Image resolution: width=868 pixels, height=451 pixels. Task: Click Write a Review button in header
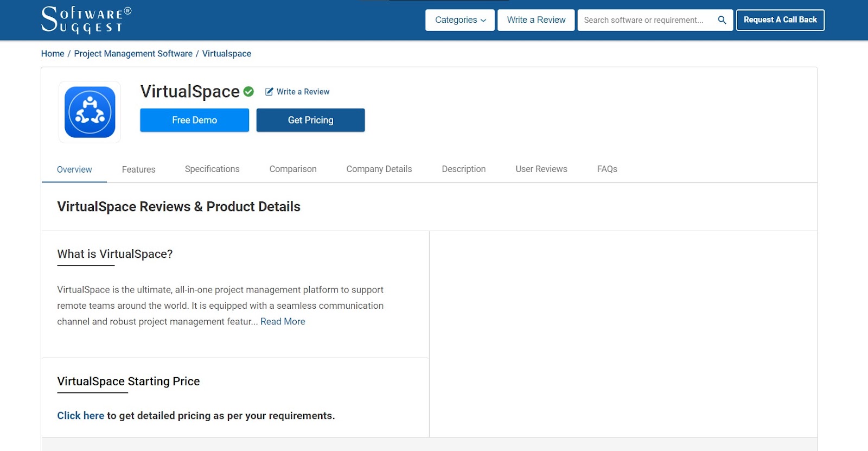pos(536,20)
